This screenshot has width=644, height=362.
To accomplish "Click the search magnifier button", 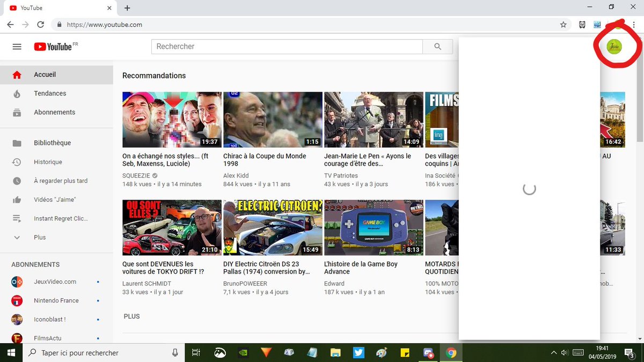I will tap(438, 47).
